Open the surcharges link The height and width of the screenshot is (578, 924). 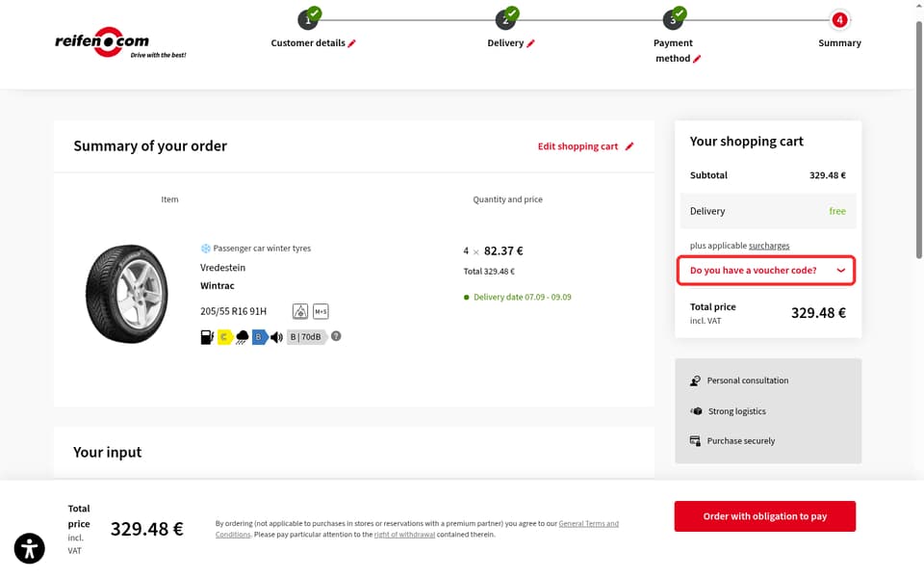(x=769, y=246)
